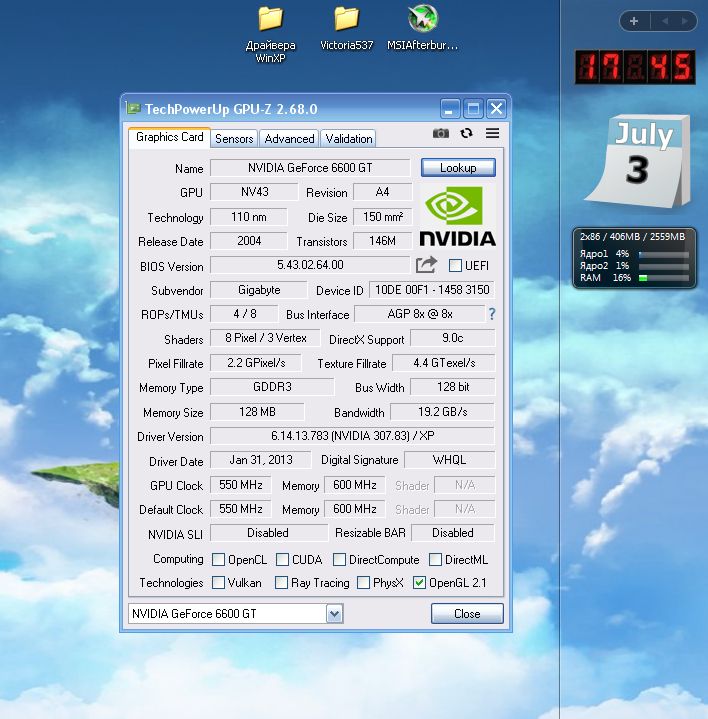Screen dimensions: 708x719
Task: Toggle the PhysX checkbox
Action: [363, 583]
